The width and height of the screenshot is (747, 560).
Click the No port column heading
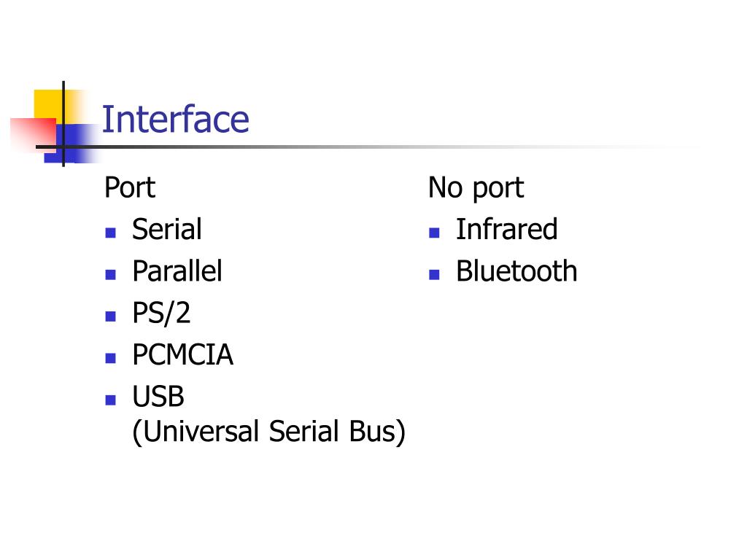476,188
